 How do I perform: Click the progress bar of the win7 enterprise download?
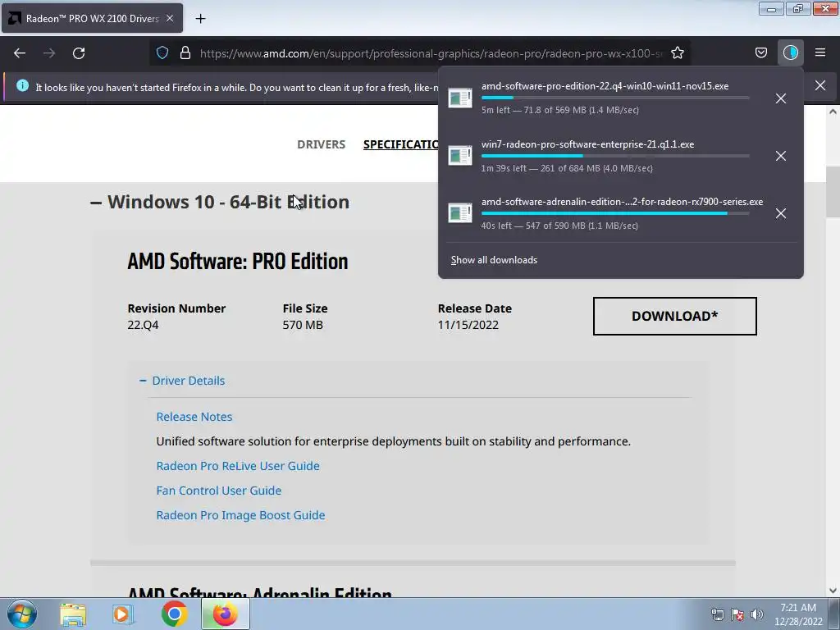coord(615,156)
